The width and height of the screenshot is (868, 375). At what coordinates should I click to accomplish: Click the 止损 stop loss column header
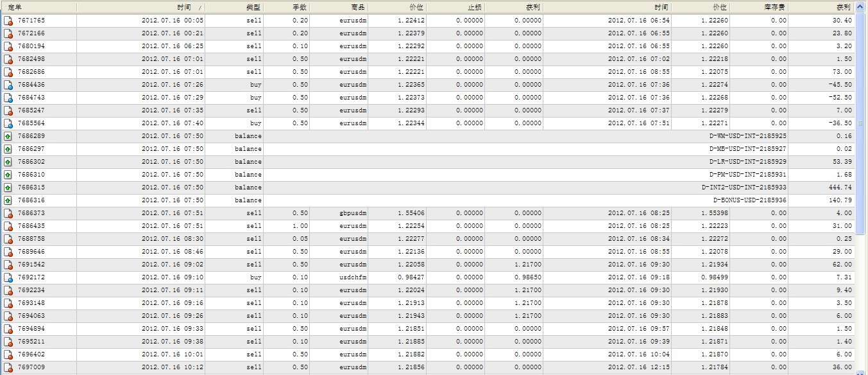455,7
